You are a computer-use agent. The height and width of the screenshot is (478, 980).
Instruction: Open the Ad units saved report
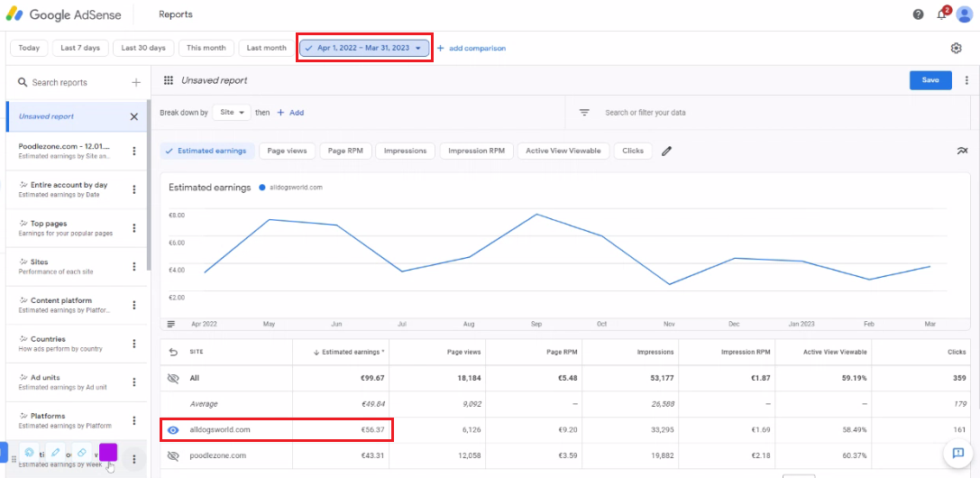pos(67,382)
